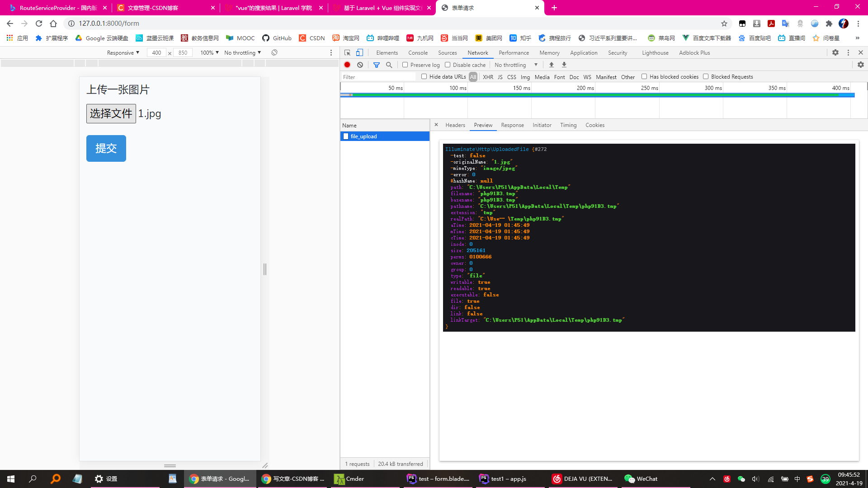Screen dimensions: 868x488
Task: Filter requests by Img
Action: (525, 77)
